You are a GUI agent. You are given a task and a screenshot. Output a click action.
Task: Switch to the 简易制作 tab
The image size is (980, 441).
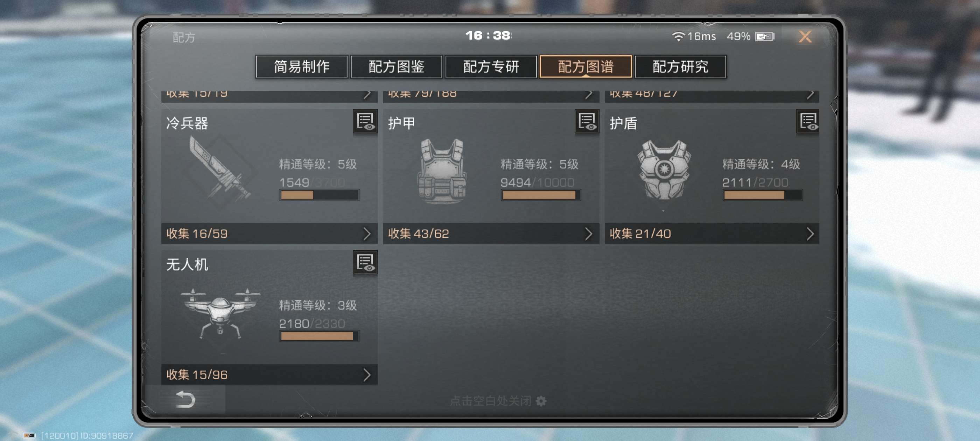tap(302, 66)
